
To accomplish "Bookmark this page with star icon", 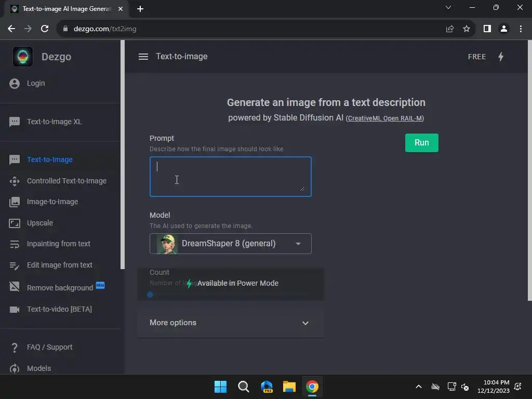I will (467, 29).
